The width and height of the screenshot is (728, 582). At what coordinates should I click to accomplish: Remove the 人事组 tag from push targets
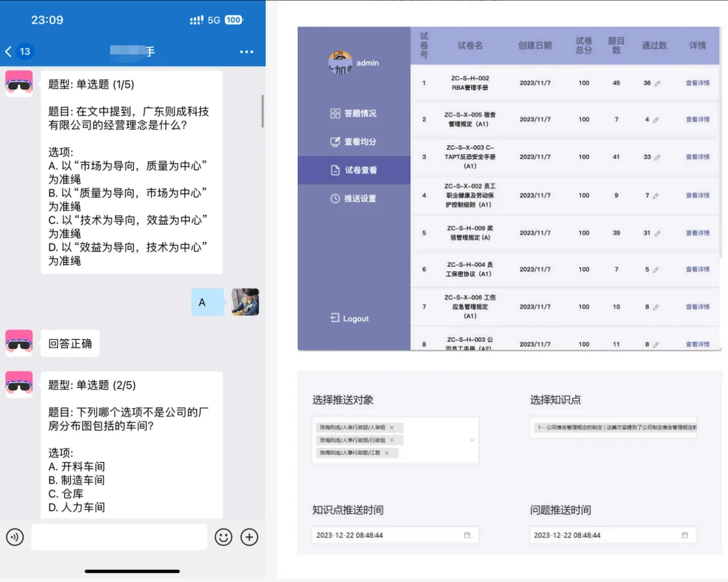pyautogui.click(x=392, y=428)
